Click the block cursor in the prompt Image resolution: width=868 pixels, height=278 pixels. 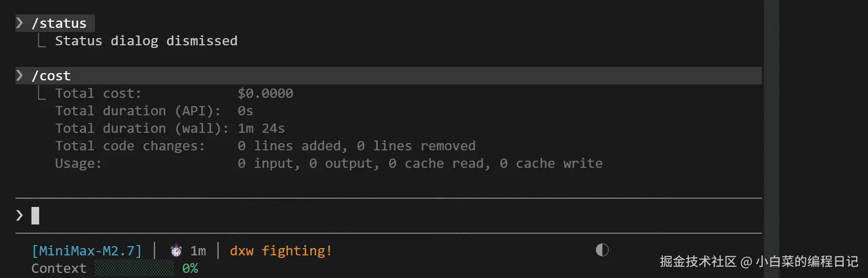coord(35,215)
